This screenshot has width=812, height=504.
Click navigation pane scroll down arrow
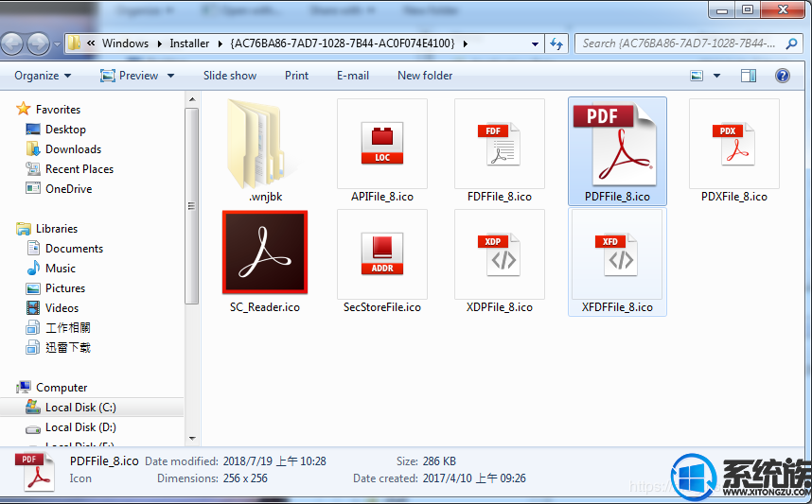click(x=192, y=439)
